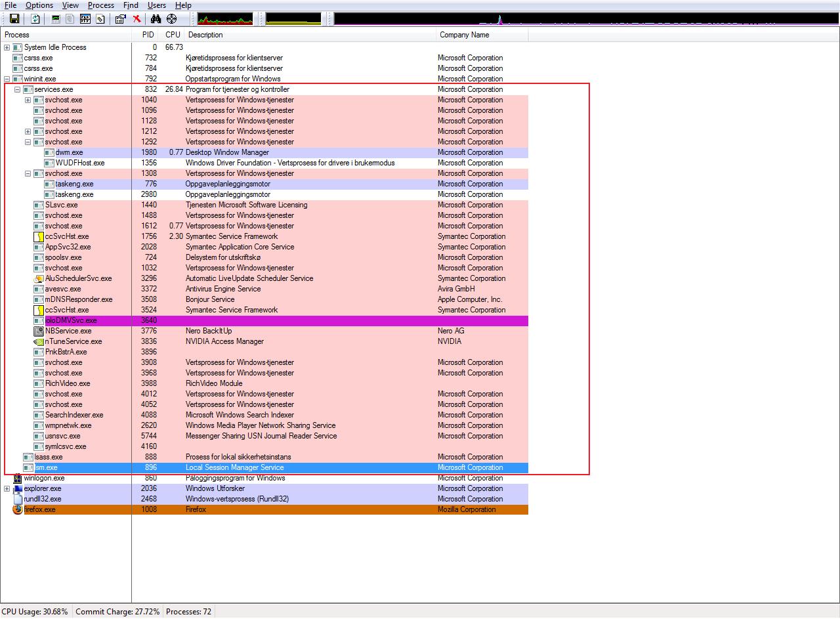
Task: Expand the explorer.exe tree node
Action: click(x=7, y=488)
